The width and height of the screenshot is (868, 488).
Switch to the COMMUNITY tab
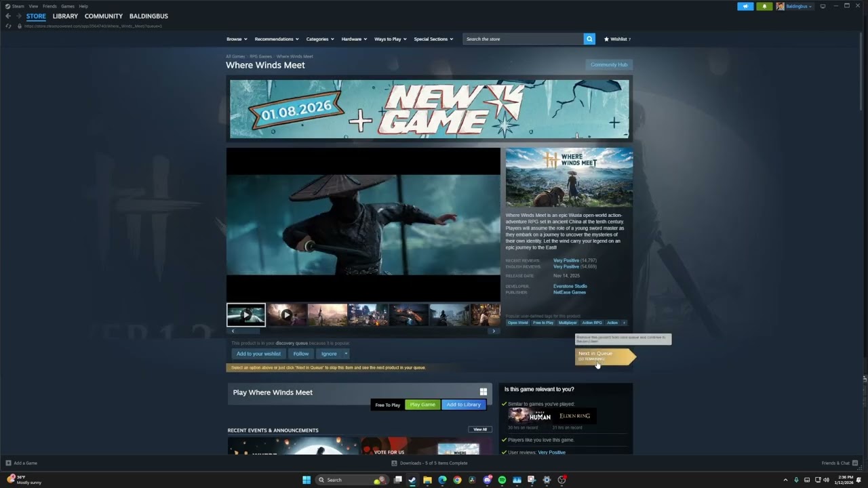104,16
